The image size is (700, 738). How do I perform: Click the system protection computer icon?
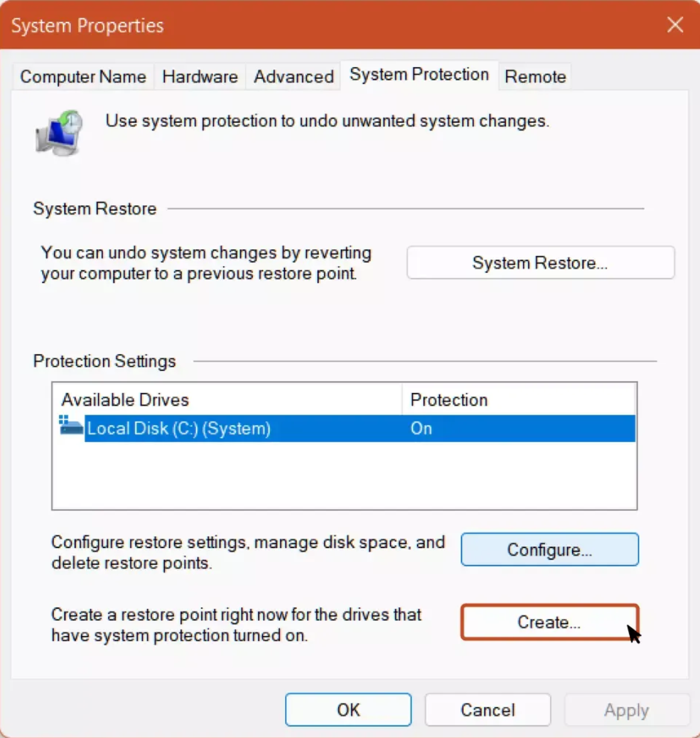(x=59, y=133)
